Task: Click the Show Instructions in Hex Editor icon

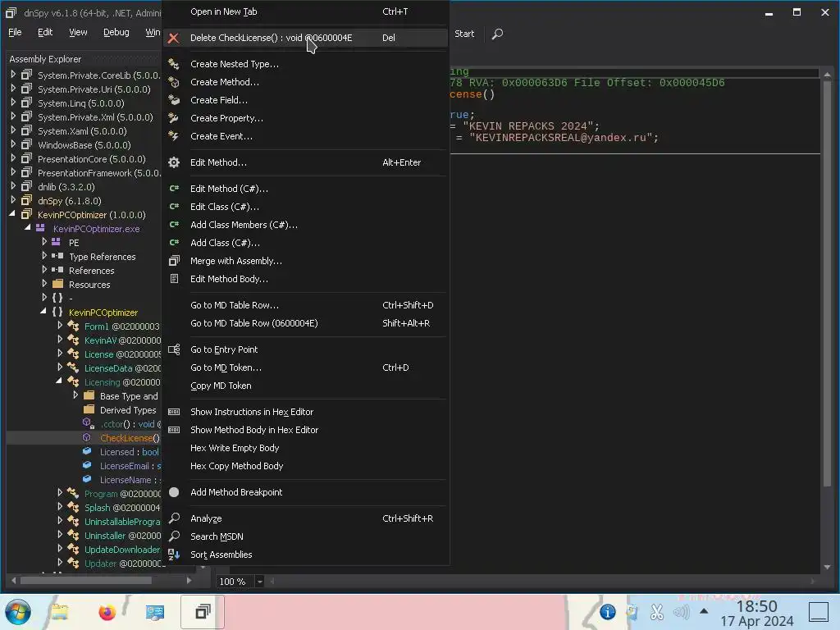Action: pyautogui.click(x=174, y=412)
